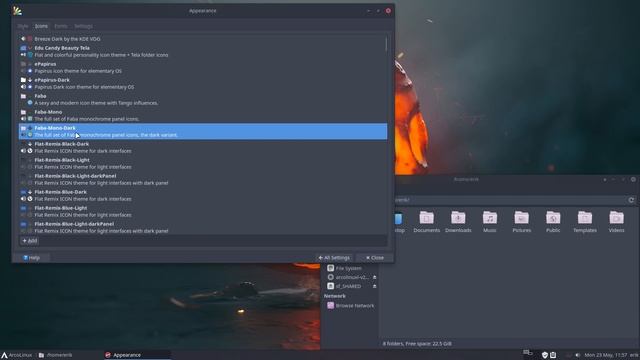Select the Flat-Remix-Blue-Dark theme
640x360 pixels.
click(203, 195)
